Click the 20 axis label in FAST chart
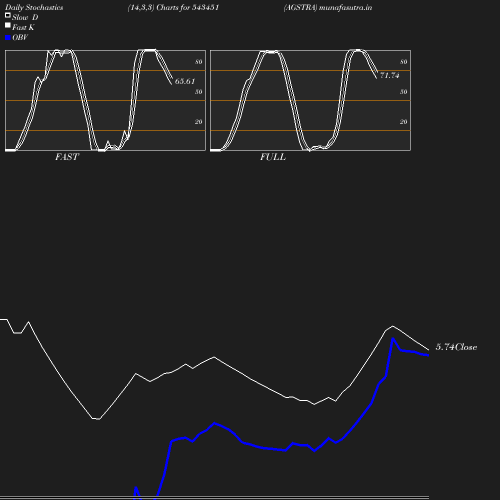This screenshot has width=500, height=500. 199,122
